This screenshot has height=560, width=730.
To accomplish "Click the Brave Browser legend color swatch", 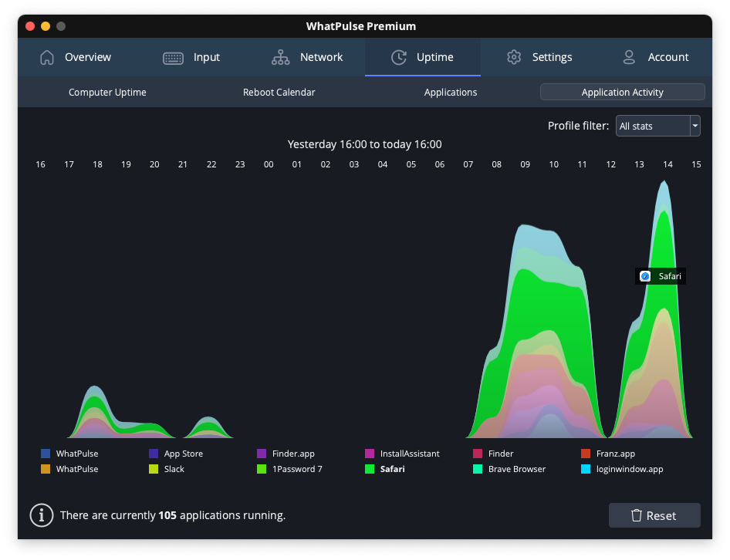I will (x=478, y=469).
